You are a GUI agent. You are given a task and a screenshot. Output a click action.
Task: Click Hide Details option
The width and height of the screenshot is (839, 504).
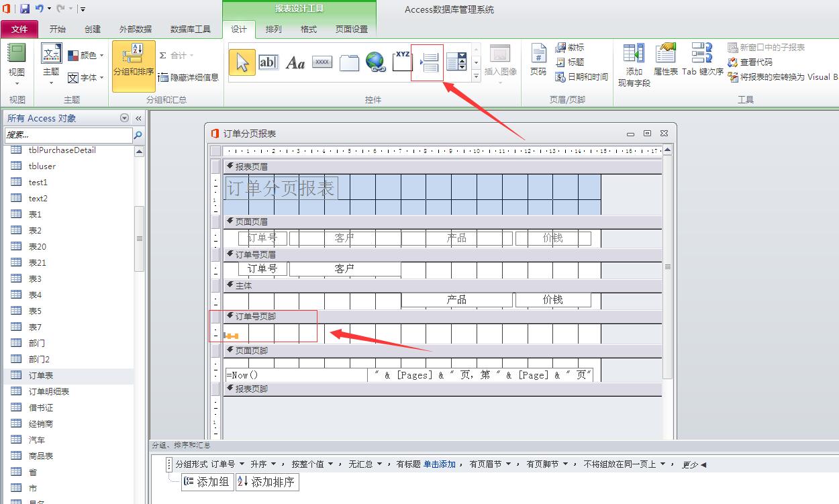[189, 77]
